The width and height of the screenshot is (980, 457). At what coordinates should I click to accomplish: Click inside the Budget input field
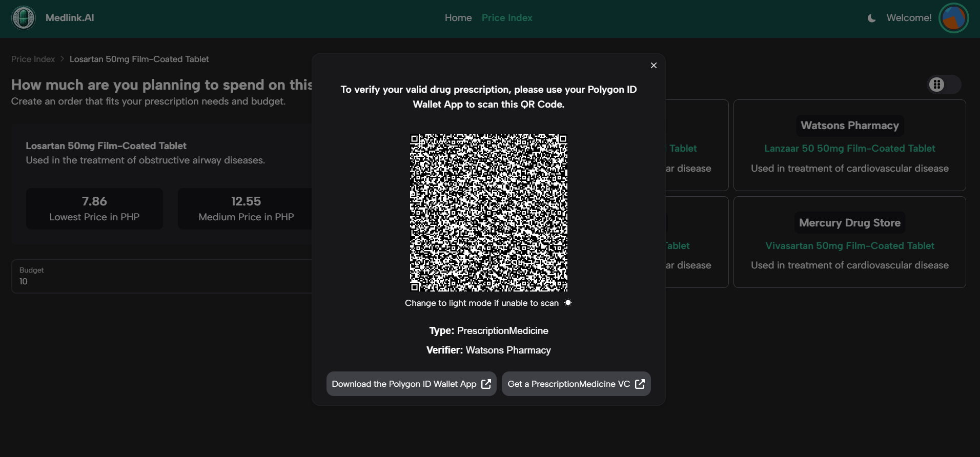pyautogui.click(x=161, y=277)
